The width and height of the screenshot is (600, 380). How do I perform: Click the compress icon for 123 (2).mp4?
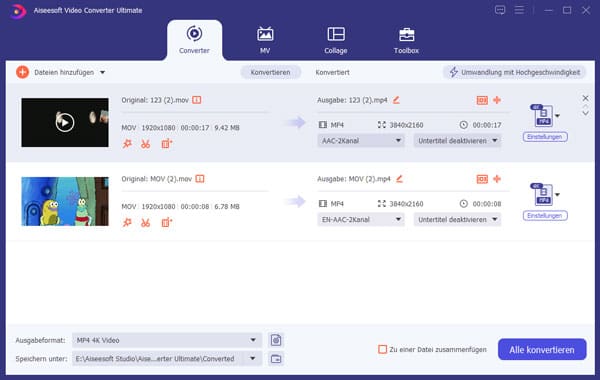pos(482,100)
